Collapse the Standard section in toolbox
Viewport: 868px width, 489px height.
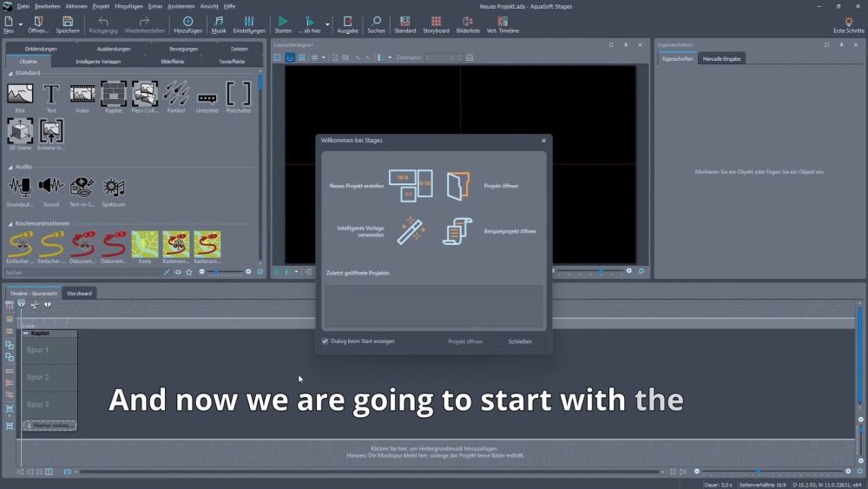click(10, 73)
